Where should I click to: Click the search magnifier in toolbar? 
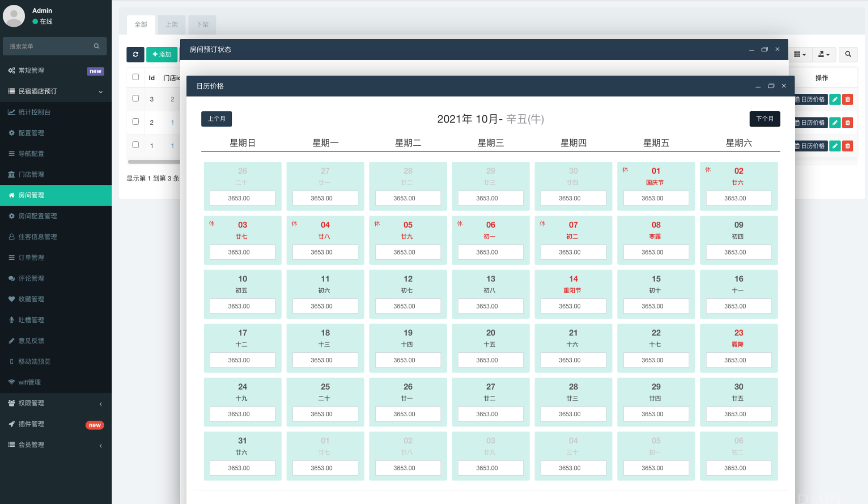848,55
